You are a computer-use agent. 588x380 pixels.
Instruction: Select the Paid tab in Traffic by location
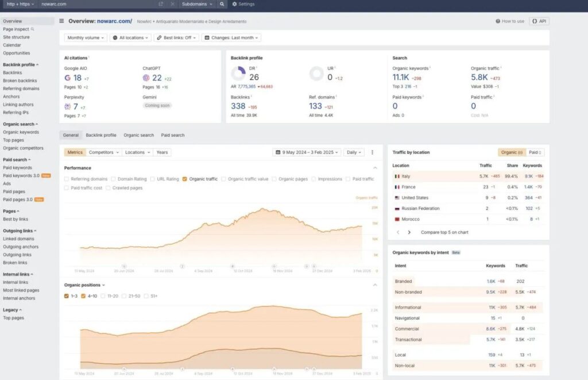(x=535, y=152)
